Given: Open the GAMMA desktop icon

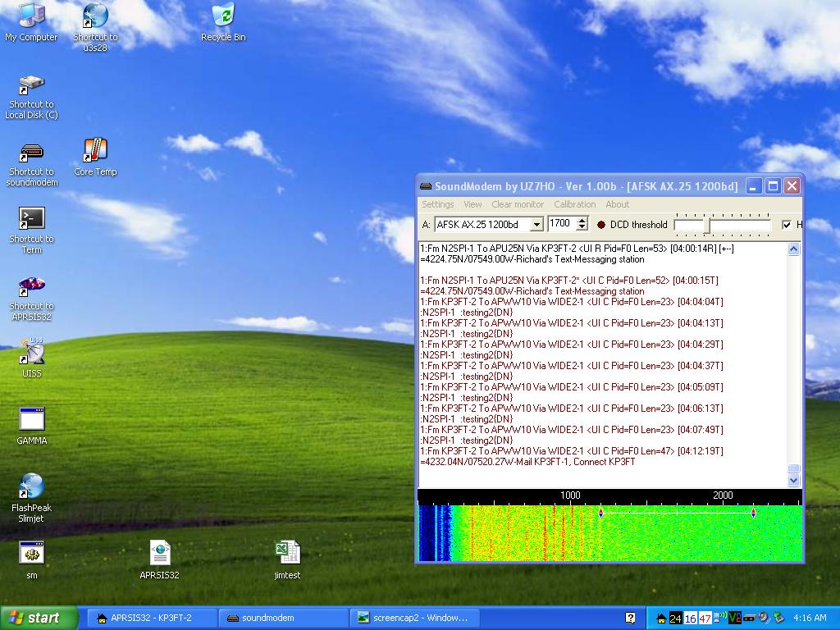Looking at the screenshot, I should click(31, 419).
